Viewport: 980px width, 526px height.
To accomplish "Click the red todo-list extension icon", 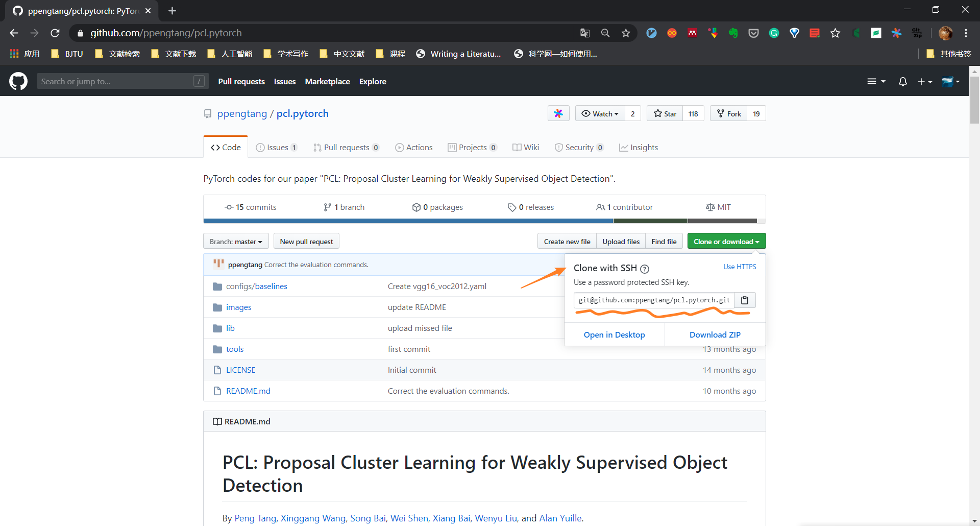I will [815, 33].
